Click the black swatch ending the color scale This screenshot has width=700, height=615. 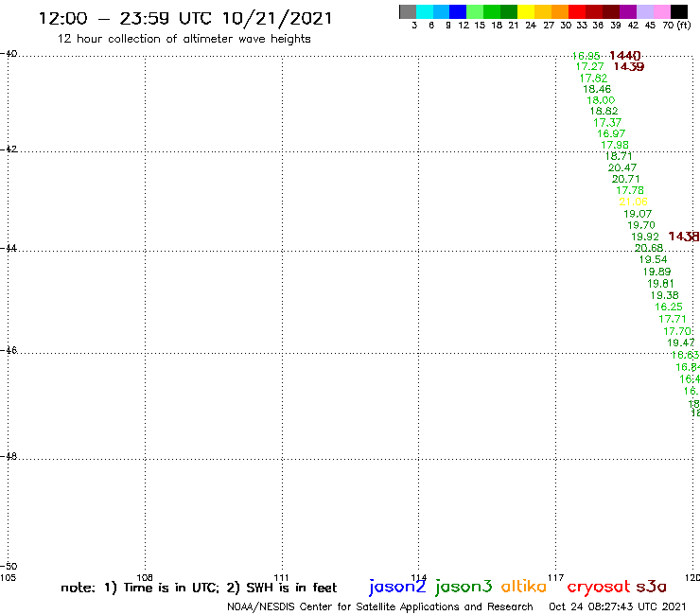(679, 11)
